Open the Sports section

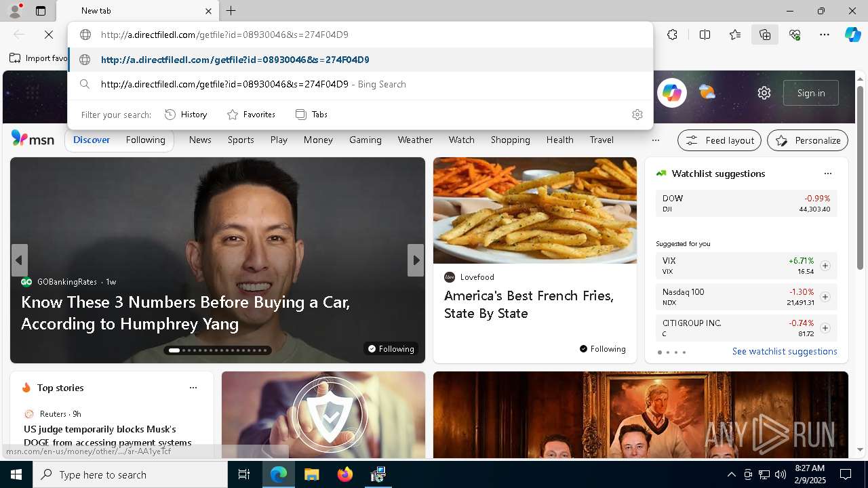coord(241,140)
